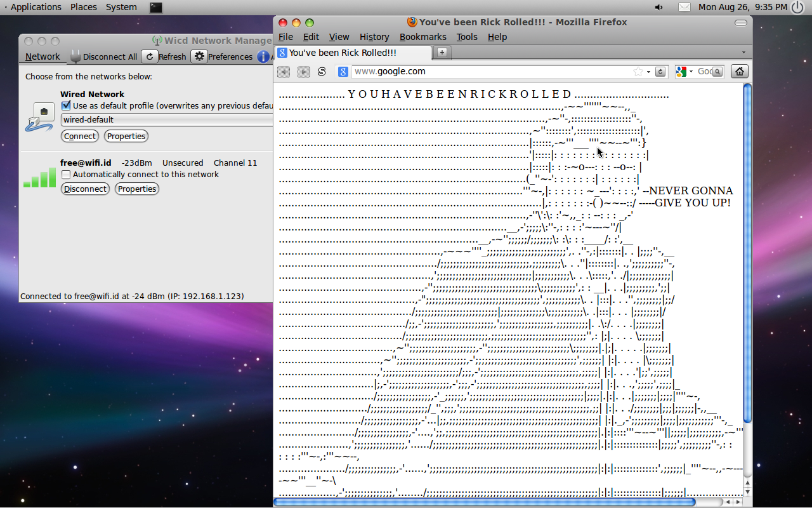Select the 'You've been Rick Rolled!!!' tab
812x508 pixels.
352,53
